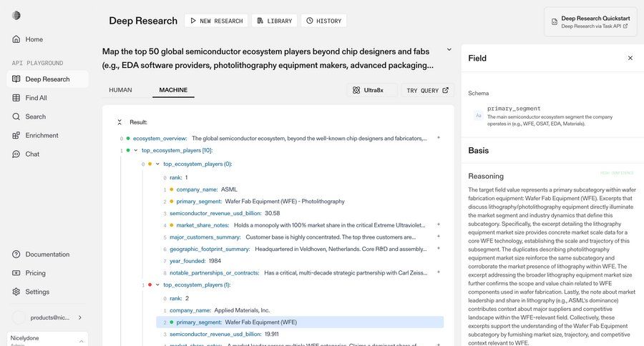
Task: Collapse top_ecosystem_players (0) entry
Action: pyautogui.click(x=157, y=164)
